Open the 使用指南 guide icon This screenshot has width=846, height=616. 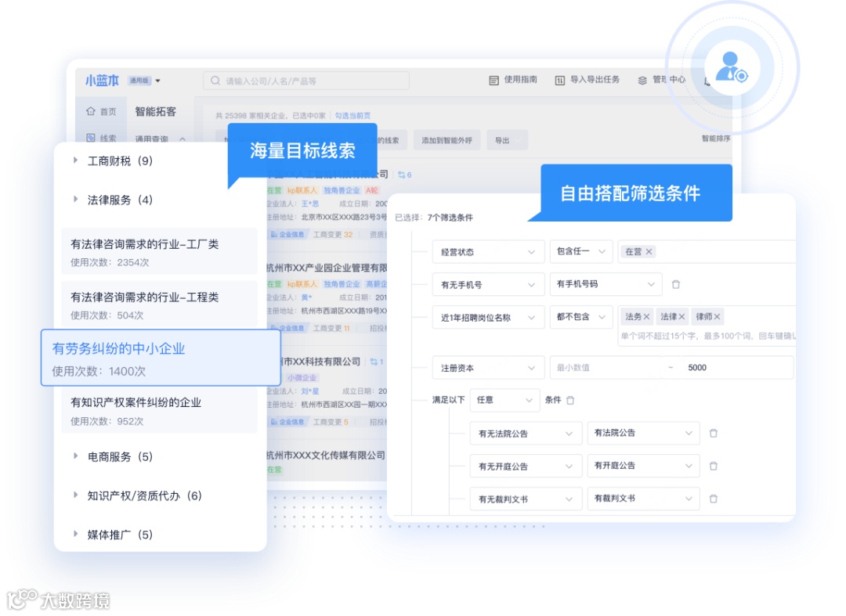pos(493,81)
